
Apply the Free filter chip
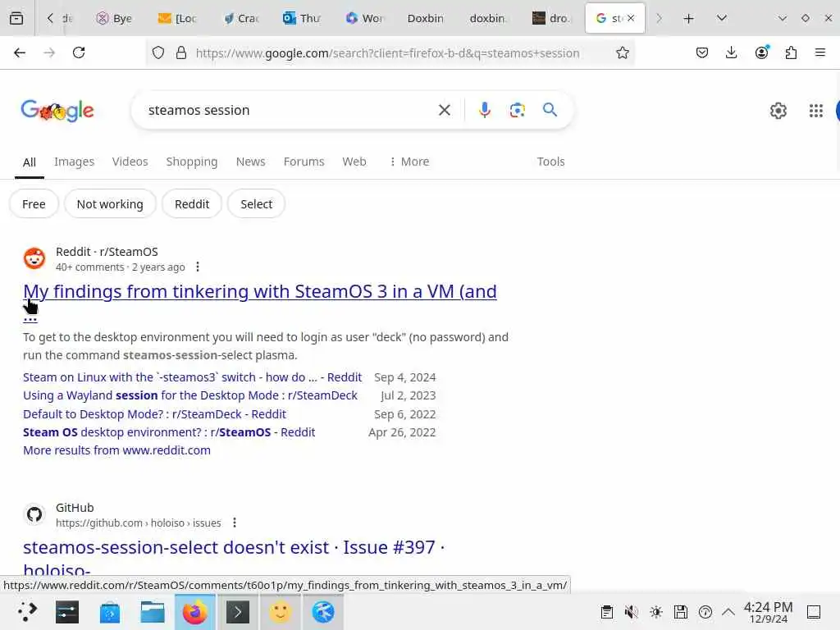34,203
